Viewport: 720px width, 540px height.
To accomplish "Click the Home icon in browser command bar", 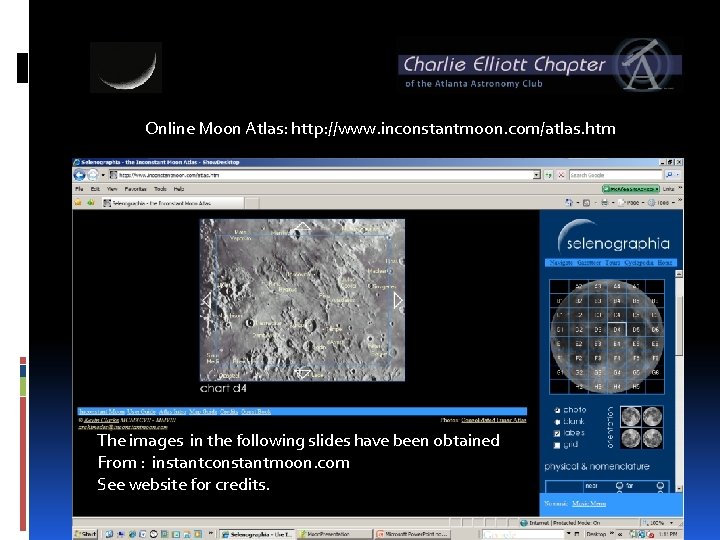I will pos(569,202).
